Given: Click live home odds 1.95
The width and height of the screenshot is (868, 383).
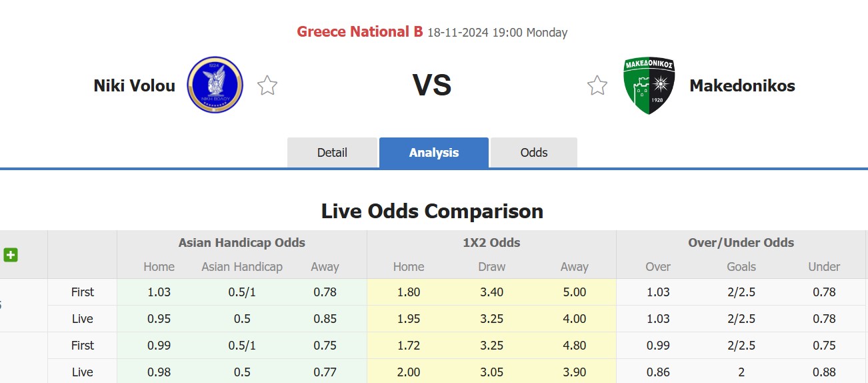Looking at the screenshot, I should pyautogui.click(x=409, y=319).
